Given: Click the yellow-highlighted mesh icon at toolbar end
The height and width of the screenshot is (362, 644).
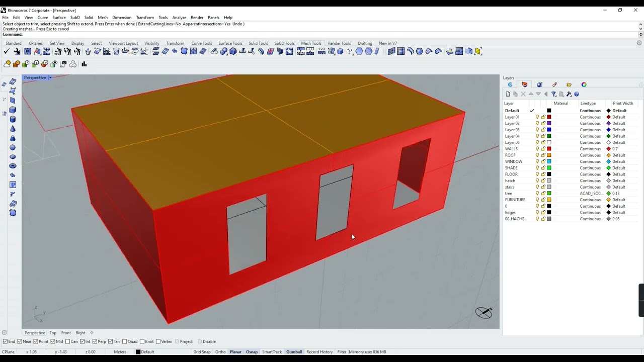Looking at the screenshot, I should click(x=478, y=51).
